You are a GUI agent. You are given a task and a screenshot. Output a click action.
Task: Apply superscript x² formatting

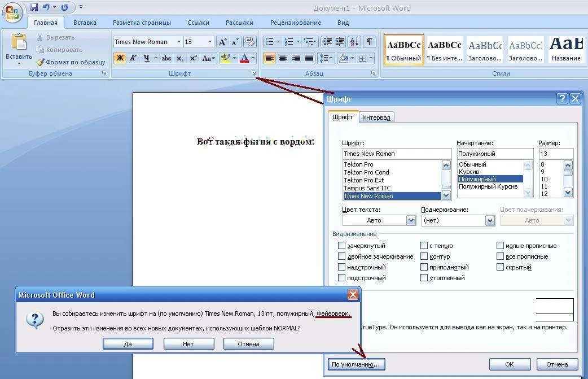pyautogui.click(x=193, y=58)
